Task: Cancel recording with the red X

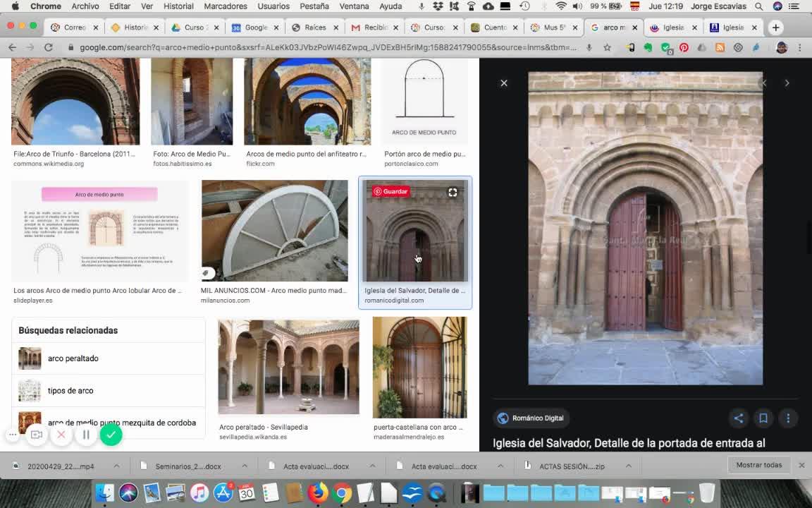Action: tap(61, 435)
